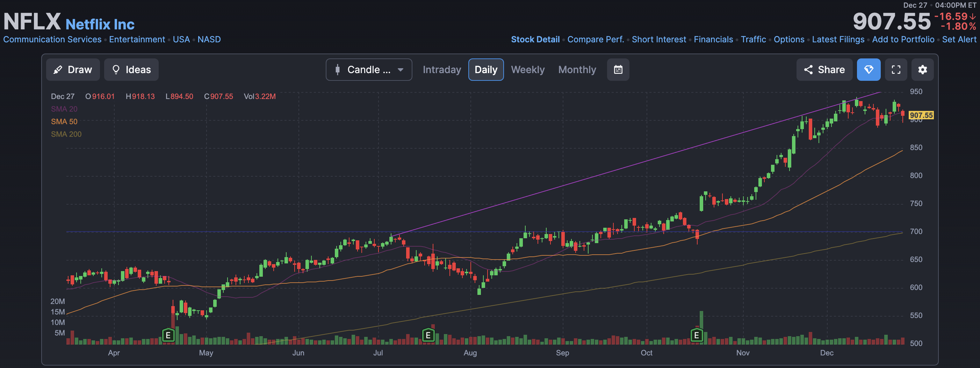Expand the Candle chart type dropdown
This screenshot has height=368, width=980.
(369, 70)
